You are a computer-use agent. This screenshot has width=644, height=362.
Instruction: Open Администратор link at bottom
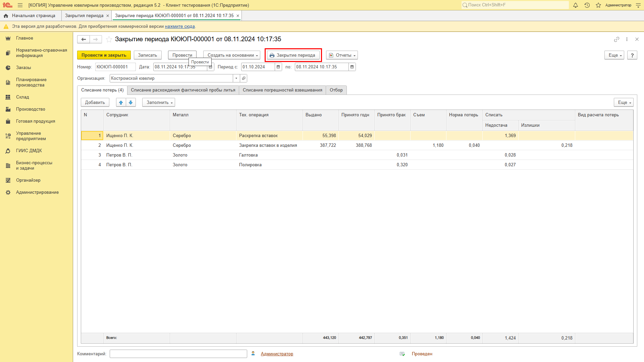click(x=277, y=354)
